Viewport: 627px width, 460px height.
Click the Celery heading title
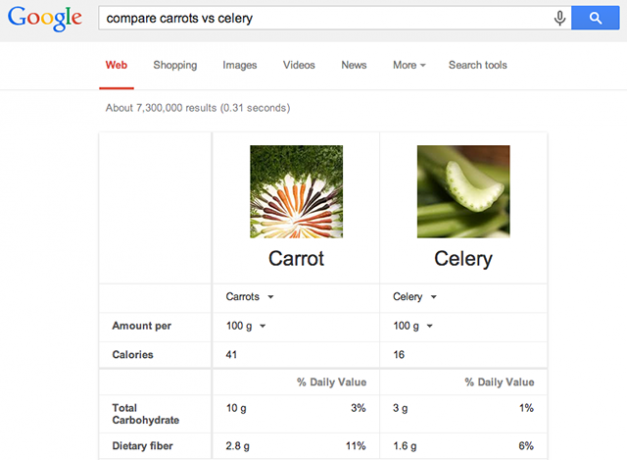point(463,259)
